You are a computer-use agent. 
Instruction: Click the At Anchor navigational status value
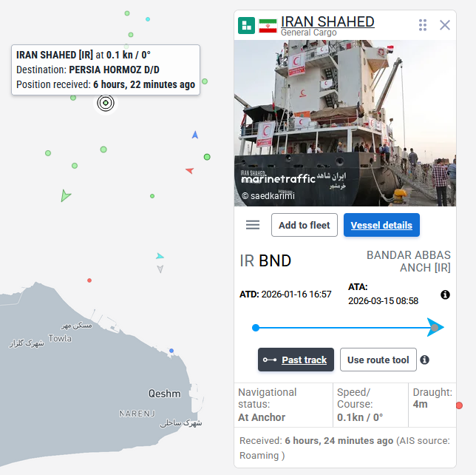(x=262, y=417)
